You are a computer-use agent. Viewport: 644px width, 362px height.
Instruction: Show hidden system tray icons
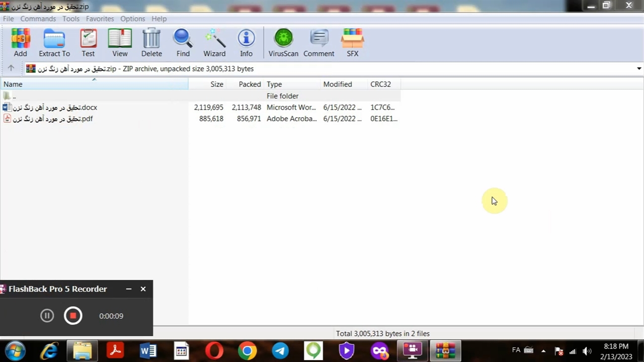click(543, 351)
